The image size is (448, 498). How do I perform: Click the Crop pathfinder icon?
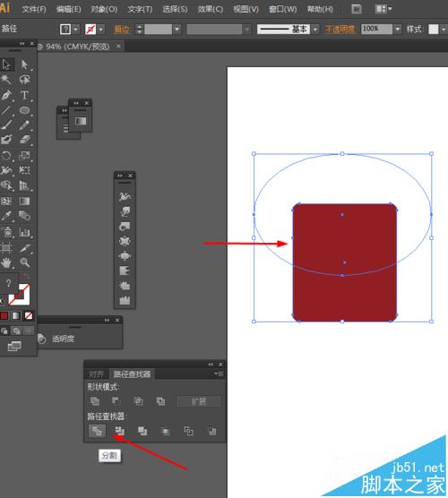(x=166, y=431)
